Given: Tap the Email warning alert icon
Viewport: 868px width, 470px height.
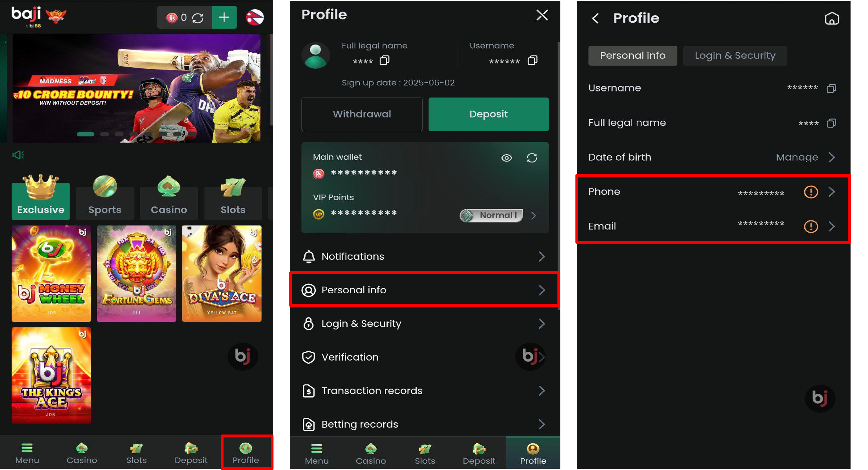Looking at the screenshot, I should click(811, 226).
